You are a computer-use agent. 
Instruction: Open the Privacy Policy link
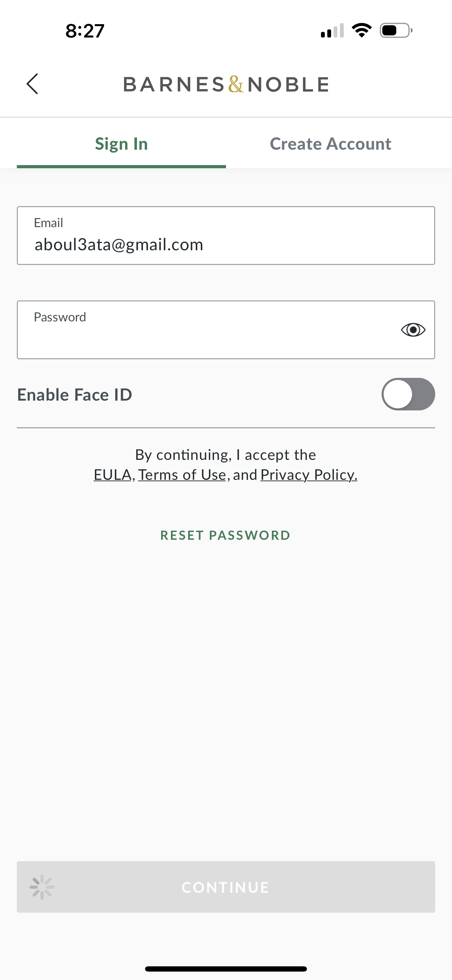pos(309,475)
